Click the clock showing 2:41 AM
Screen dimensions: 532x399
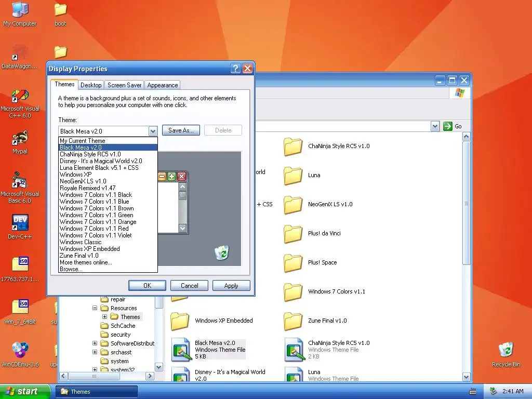pos(513,392)
